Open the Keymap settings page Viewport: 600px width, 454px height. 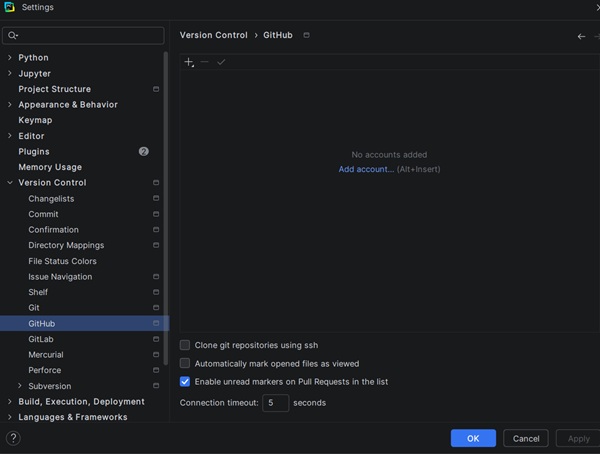35,120
